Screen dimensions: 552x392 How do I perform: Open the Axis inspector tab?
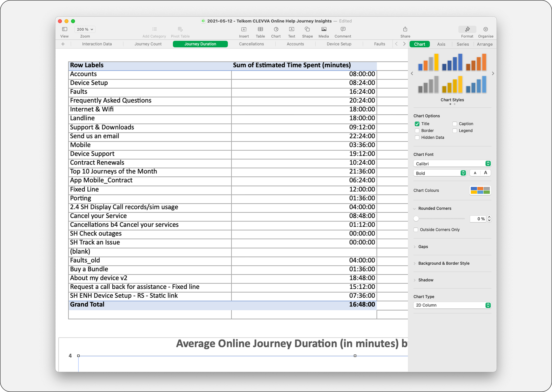point(441,44)
